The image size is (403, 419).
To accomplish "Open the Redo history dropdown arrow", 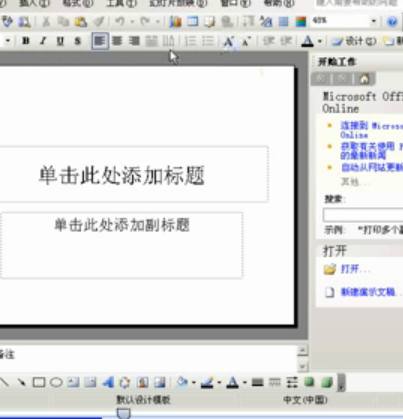I will [x=157, y=22].
